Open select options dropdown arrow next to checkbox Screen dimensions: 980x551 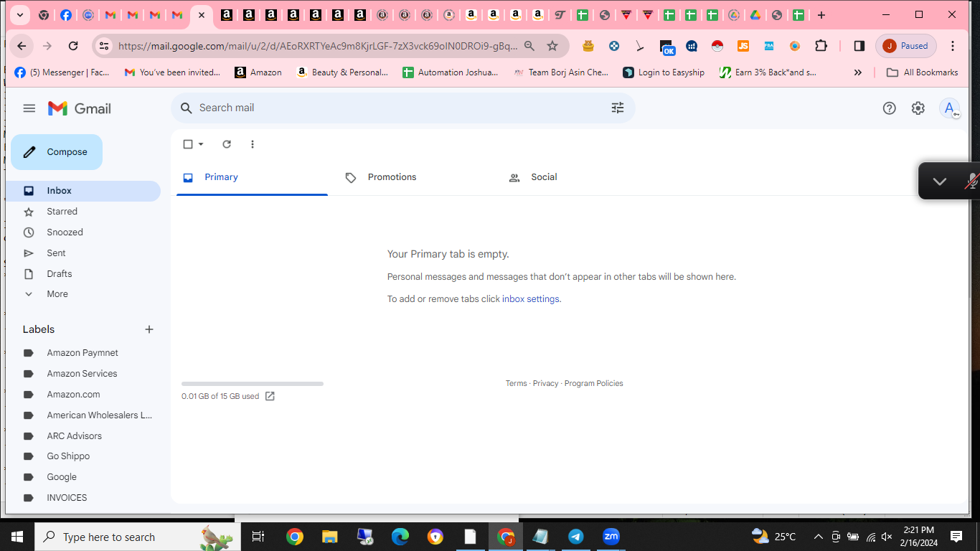pos(201,144)
